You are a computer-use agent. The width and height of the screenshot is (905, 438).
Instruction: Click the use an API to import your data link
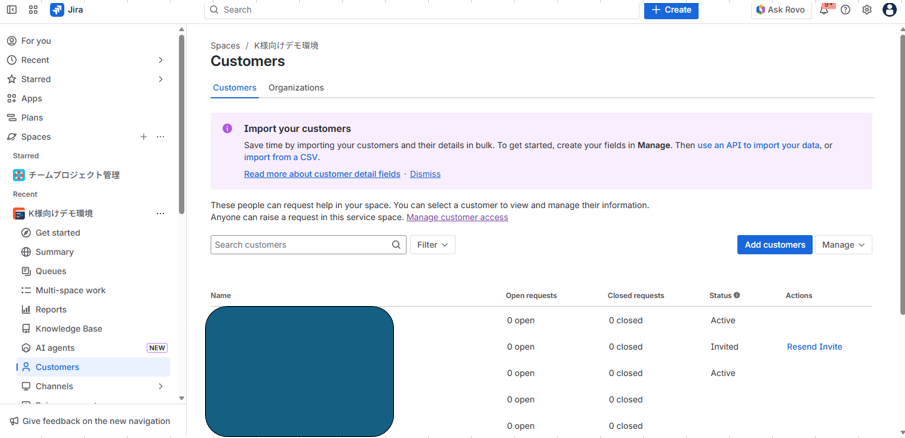[758, 145]
